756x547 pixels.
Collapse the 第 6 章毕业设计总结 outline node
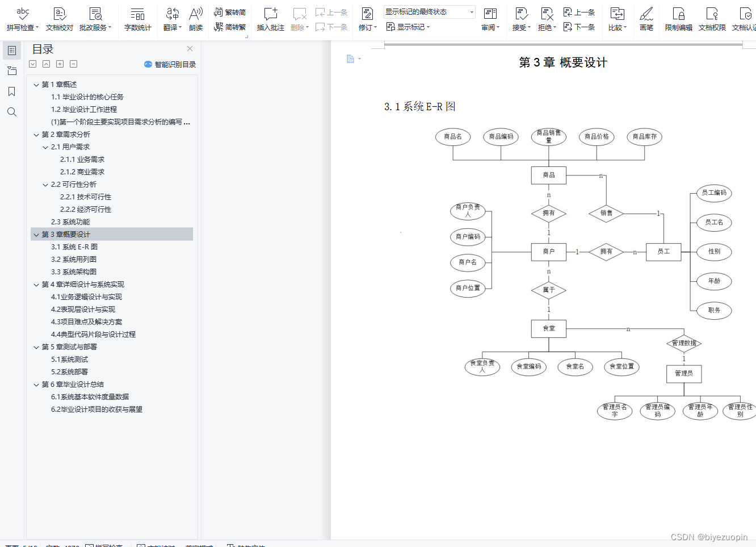click(36, 385)
